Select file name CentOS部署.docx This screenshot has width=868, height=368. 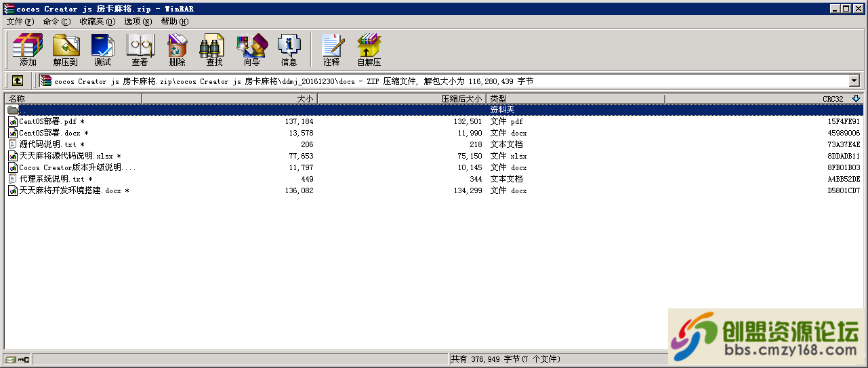click(x=54, y=133)
